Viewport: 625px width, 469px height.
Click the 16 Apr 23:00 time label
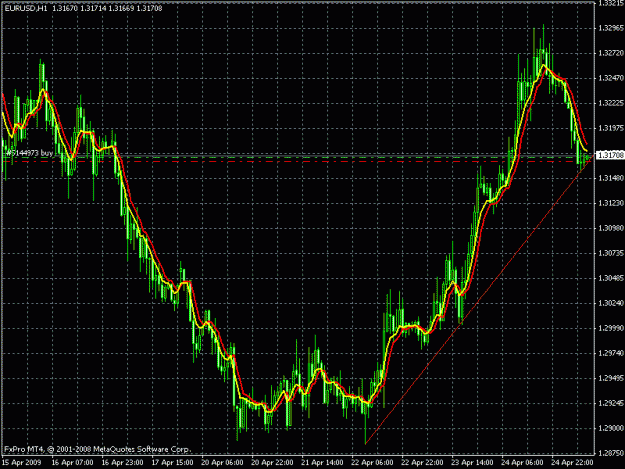[x=122, y=463]
